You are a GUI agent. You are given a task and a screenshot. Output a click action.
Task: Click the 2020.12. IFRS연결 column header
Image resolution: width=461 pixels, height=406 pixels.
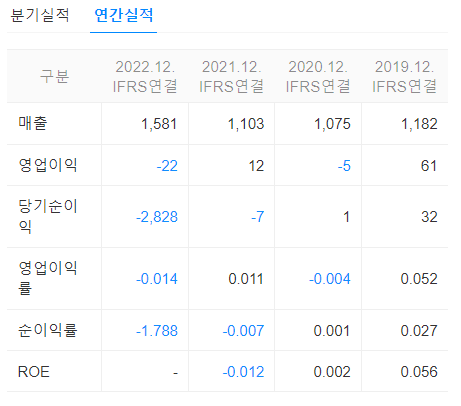[x=318, y=77]
